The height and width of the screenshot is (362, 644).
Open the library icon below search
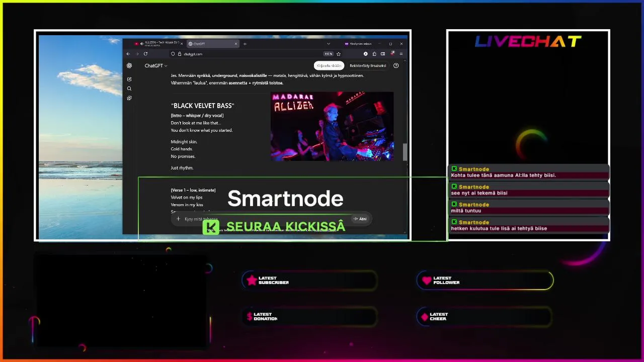pyautogui.click(x=129, y=98)
